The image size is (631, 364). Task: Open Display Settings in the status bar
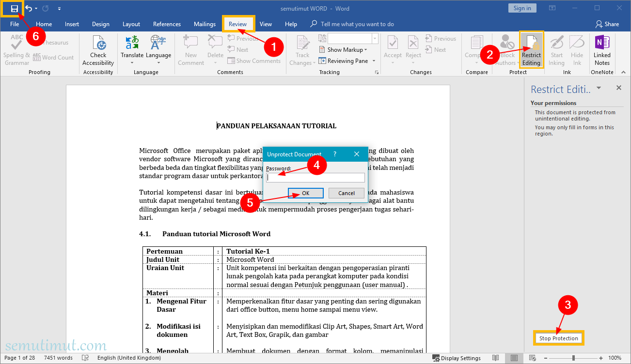click(457, 358)
